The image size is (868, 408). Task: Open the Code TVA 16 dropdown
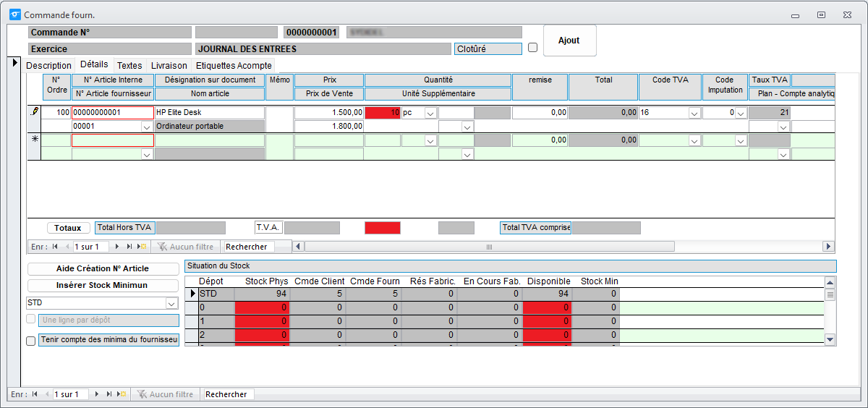point(695,113)
